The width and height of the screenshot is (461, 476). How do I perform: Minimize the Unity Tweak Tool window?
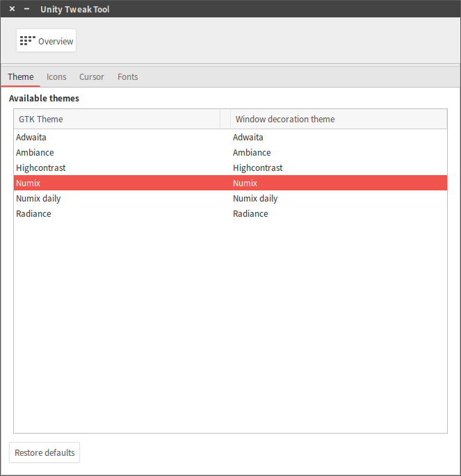(x=26, y=9)
